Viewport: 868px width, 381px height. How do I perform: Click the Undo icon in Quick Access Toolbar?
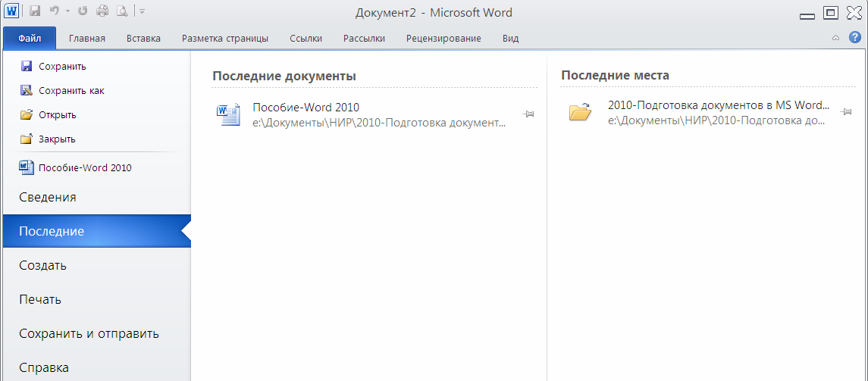coord(54,11)
